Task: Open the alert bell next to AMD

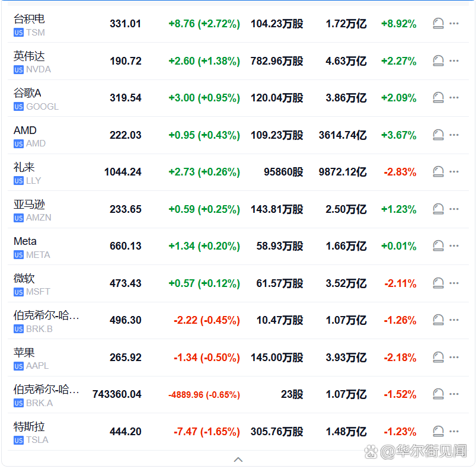Action: 438,135
